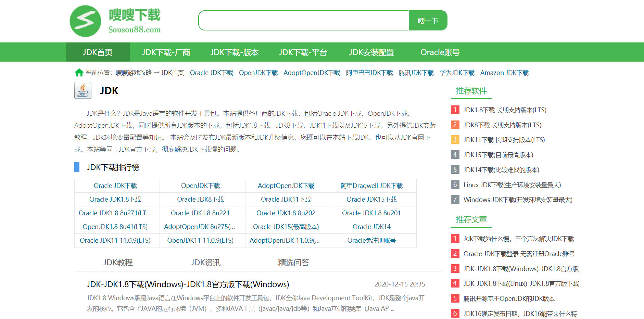The height and width of the screenshot is (319, 644).
Task: Click the green home icon in breadcrumb
Action: (79, 73)
